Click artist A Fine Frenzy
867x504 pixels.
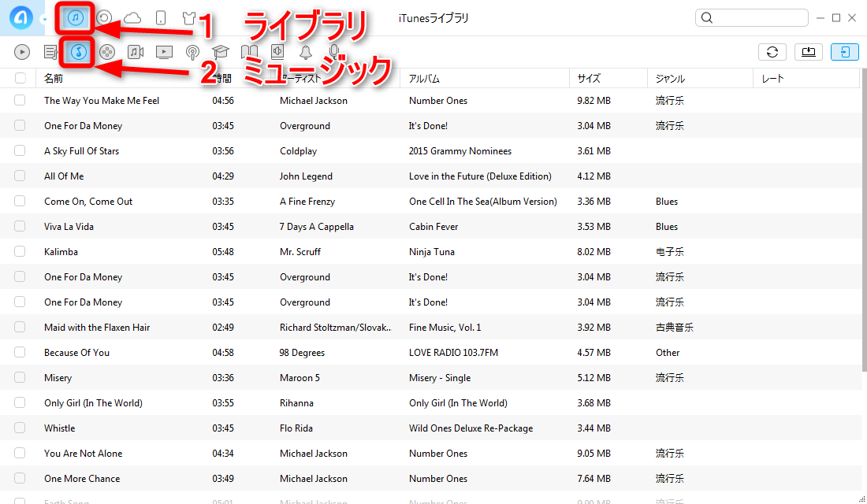(307, 201)
